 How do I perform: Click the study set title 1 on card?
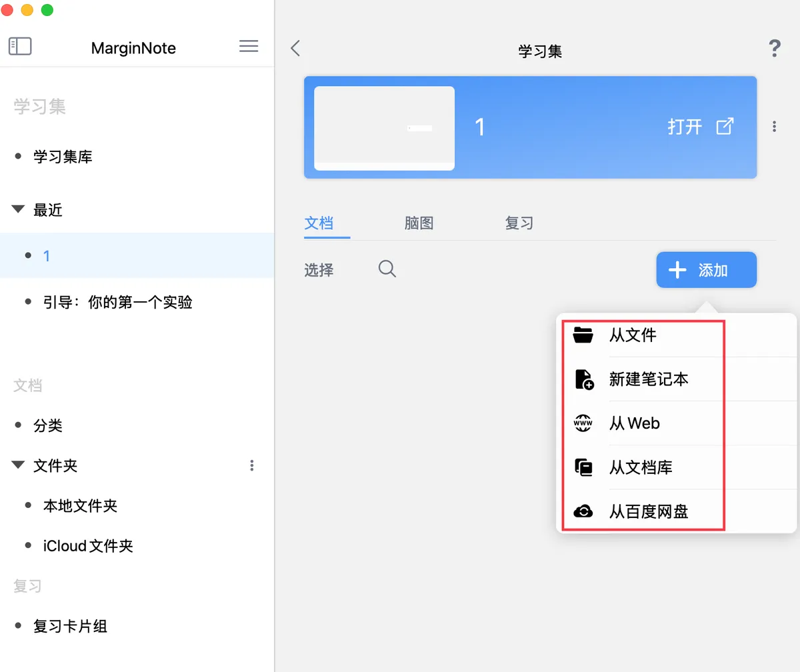click(x=479, y=127)
